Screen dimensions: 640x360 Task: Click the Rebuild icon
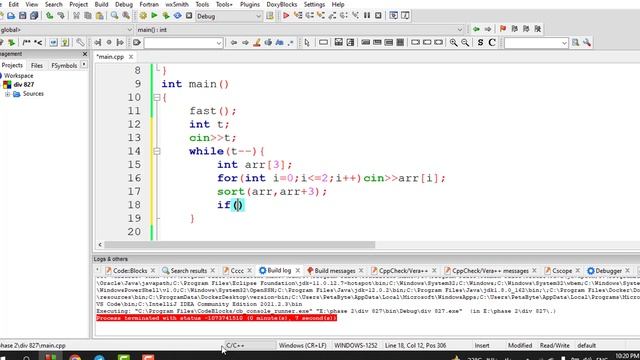(178, 16)
